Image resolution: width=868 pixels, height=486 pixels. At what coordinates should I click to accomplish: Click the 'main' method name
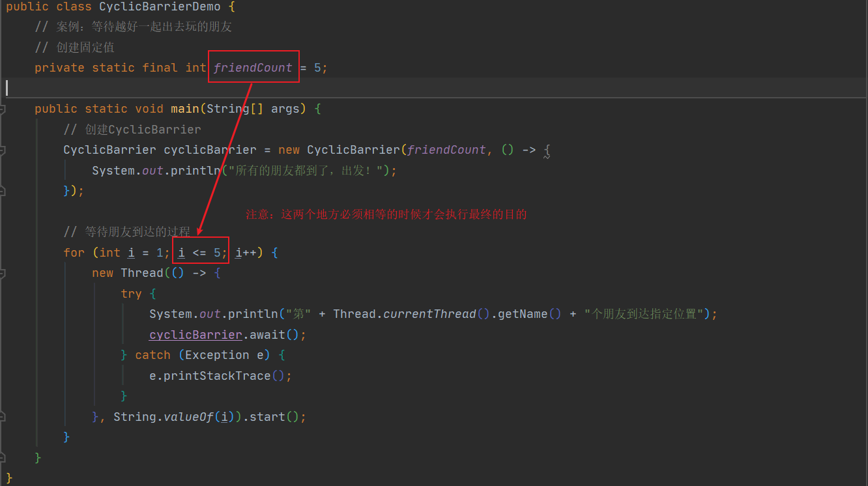(x=185, y=109)
